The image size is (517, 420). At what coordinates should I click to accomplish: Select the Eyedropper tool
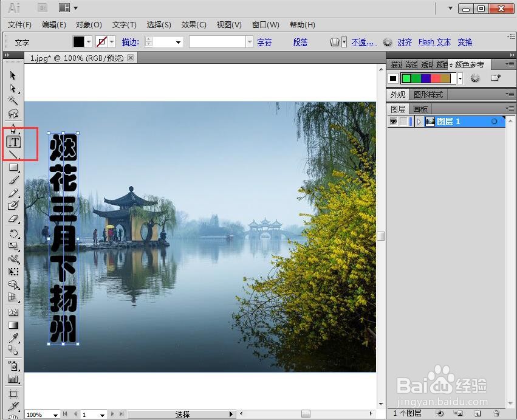click(13, 338)
